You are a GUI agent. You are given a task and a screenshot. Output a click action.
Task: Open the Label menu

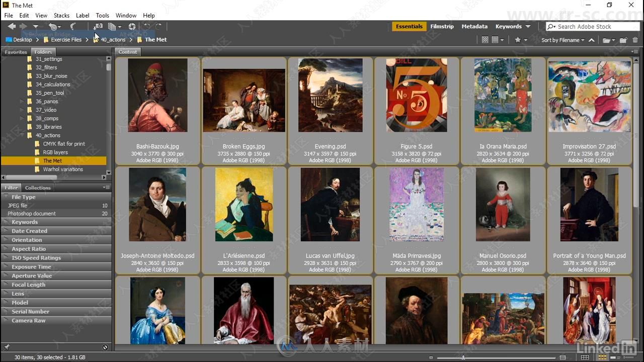(x=83, y=16)
